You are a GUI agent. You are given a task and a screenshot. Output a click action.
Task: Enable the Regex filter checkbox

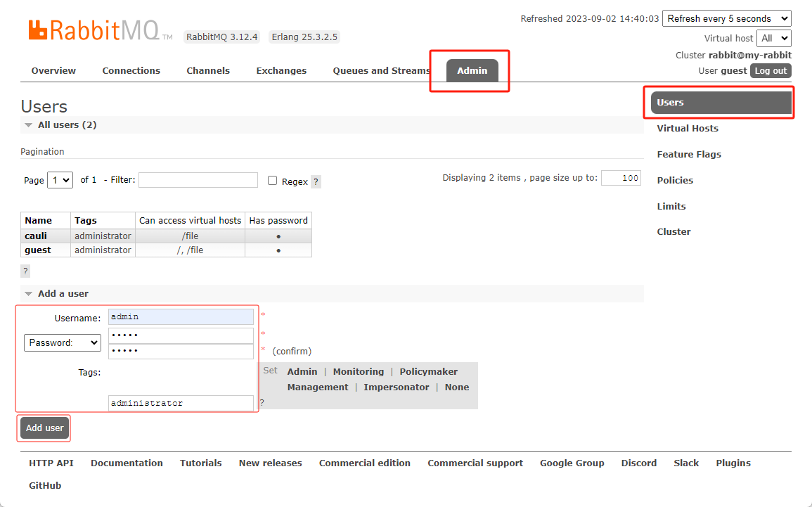(x=272, y=180)
